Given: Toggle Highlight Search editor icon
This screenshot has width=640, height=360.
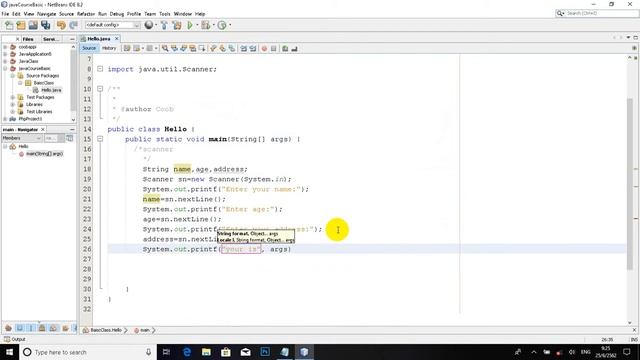Looking at the screenshot, I should pyautogui.click(x=193, y=49).
